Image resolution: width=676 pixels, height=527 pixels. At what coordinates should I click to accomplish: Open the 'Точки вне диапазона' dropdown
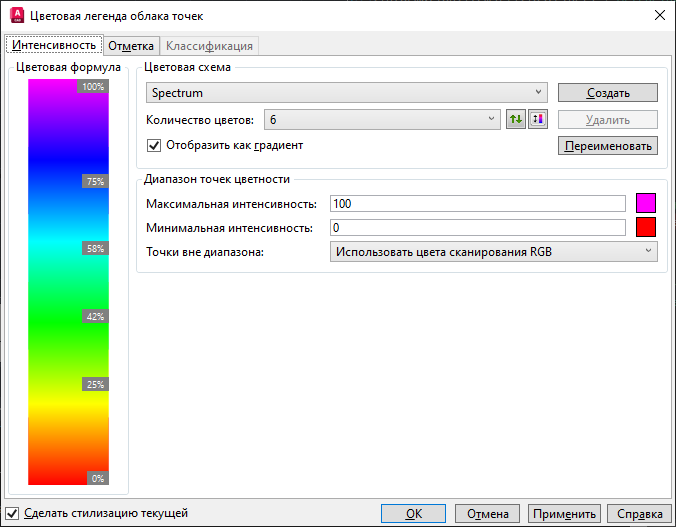(x=494, y=252)
